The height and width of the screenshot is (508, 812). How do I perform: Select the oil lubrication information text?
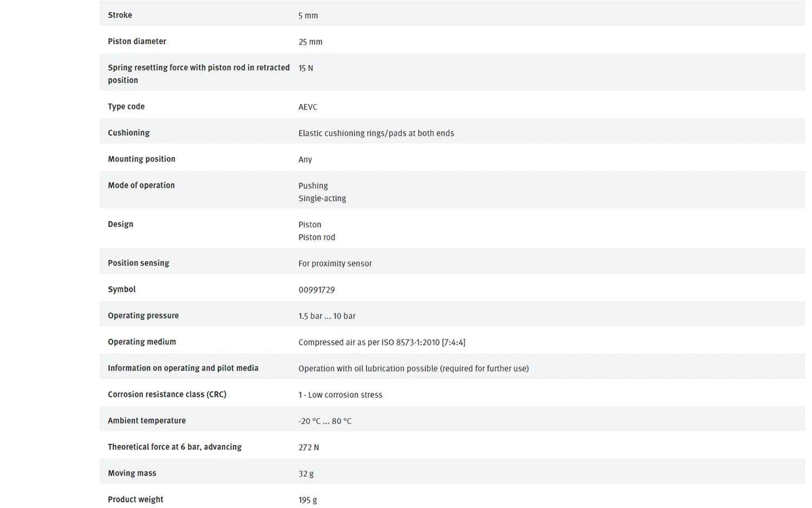(x=414, y=369)
